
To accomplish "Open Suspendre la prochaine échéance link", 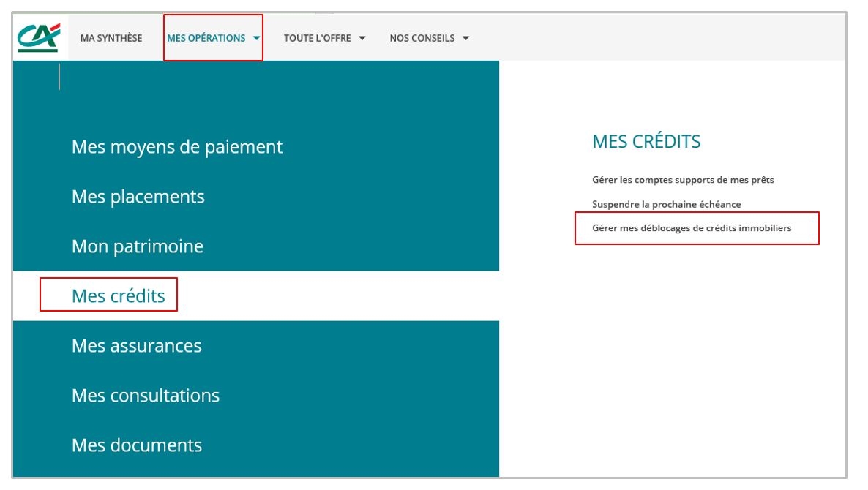I will (x=666, y=204).
